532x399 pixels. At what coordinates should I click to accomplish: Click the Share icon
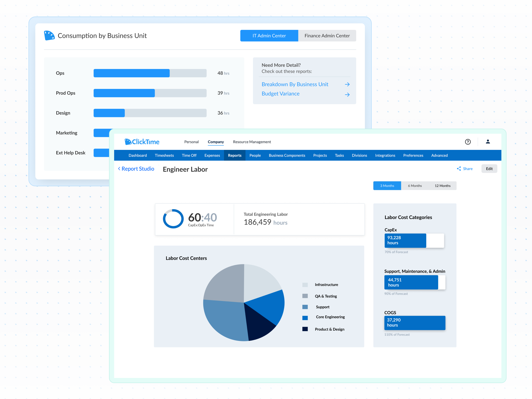(x=459, y=169)
